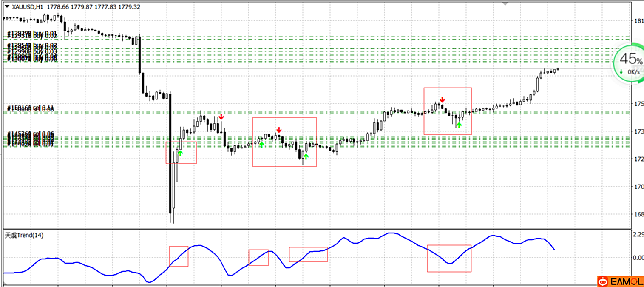Click the EAMOL logo watermark
The height and width of the screenshot is (287, 644).
[621, 281]
